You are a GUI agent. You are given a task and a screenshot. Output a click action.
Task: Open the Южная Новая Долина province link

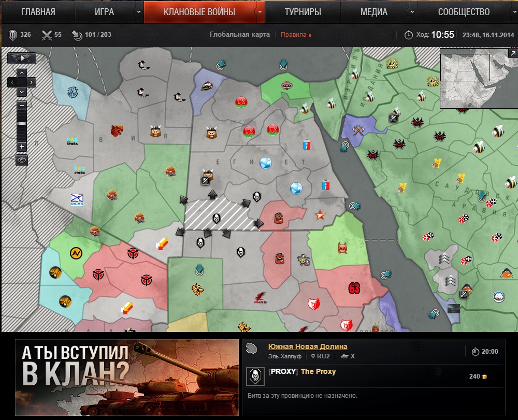click(308, 346)
